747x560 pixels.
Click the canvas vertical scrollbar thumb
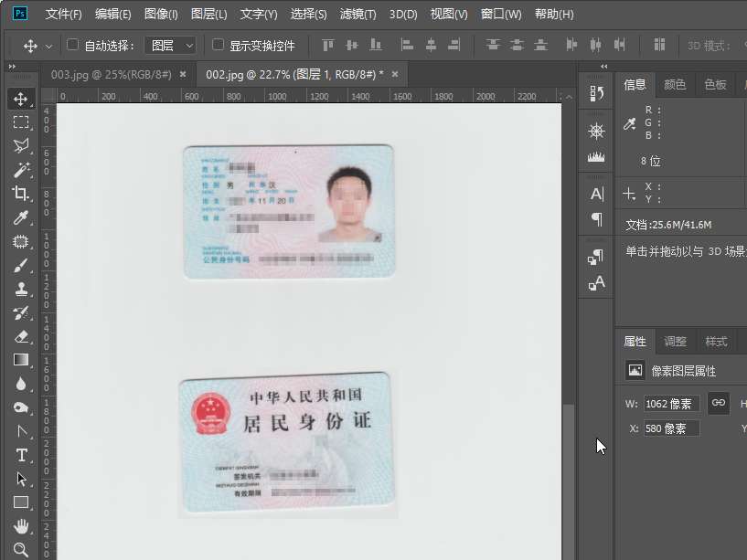(569, 481)
